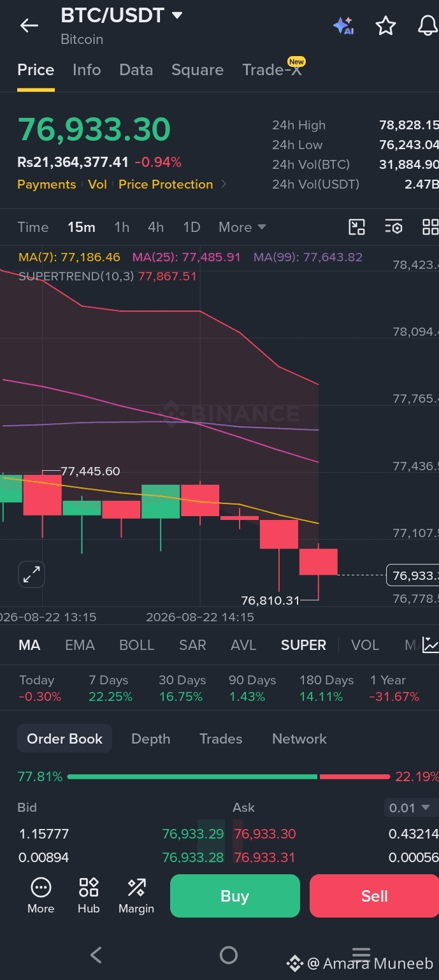Tap Android recent apps button

(361, 953)
